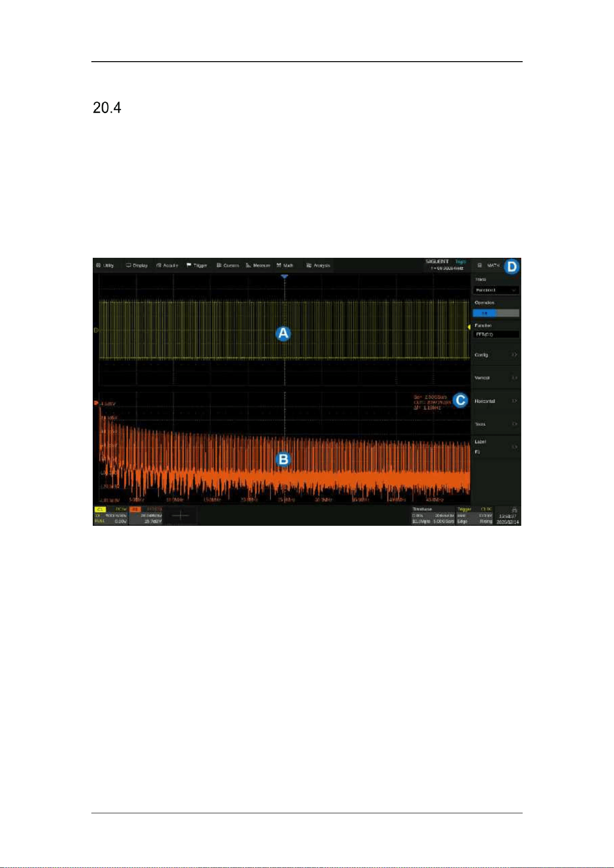Click the Function field showing FFT(C1)
The height and width of the screenshot is (868, 614).
click(496, 334)
